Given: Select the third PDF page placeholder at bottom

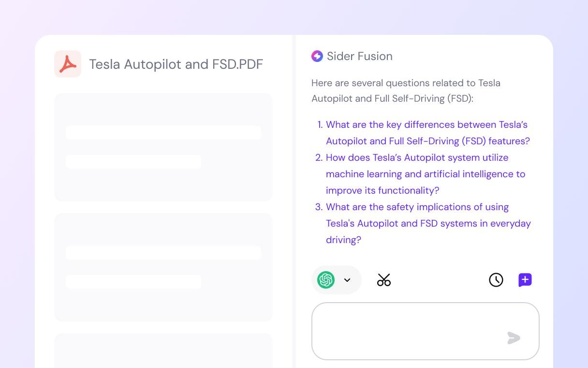Looking at the screenshot, I should pos(163,351).
